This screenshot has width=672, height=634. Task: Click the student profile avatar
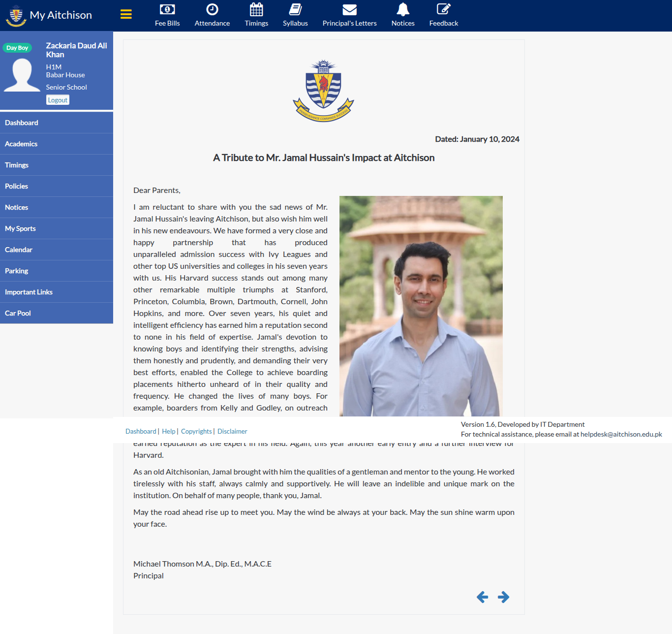tap(22, 75)
